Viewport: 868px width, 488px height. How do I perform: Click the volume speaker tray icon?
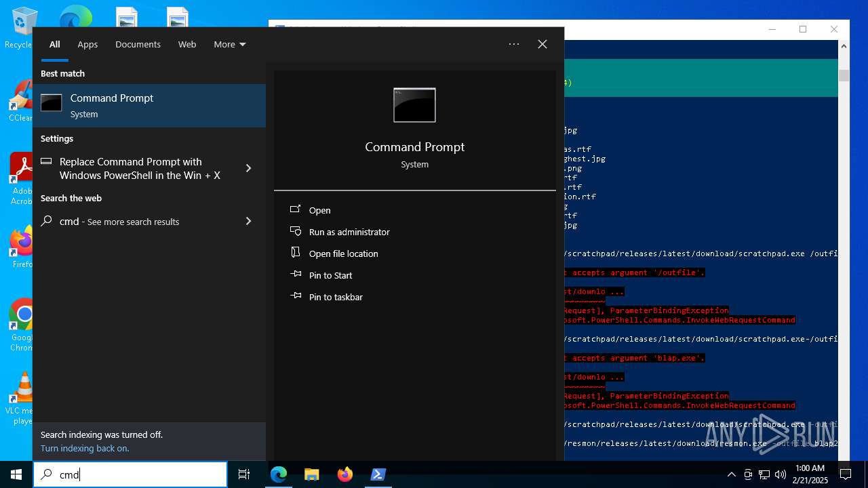pos(781,474)
